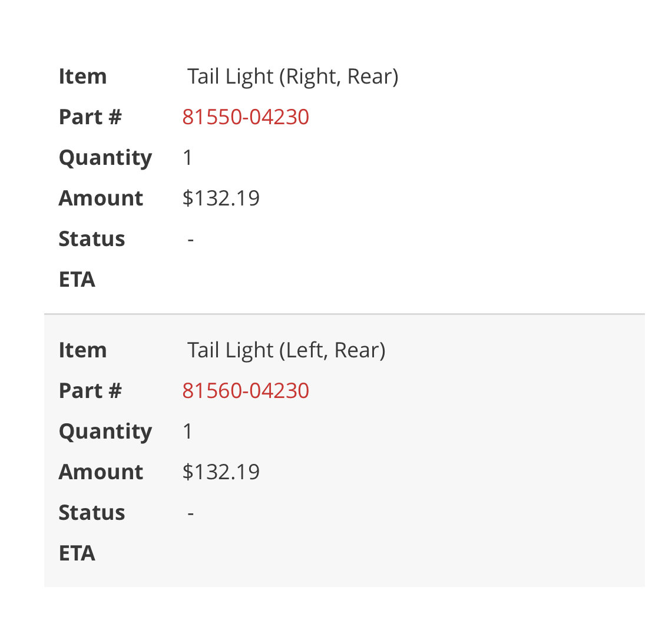Viewport: 672px width, 617px height.
Task: Click the first item's $132.19 amount
Action: tap(221, 198)
